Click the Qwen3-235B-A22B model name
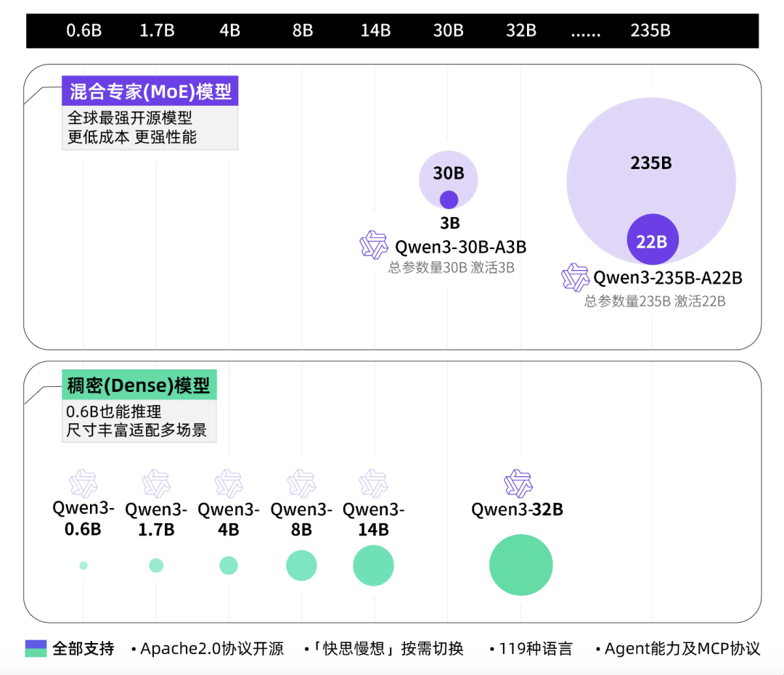The width and height of the screenshot is (784, 675). (x=668, y=278)
